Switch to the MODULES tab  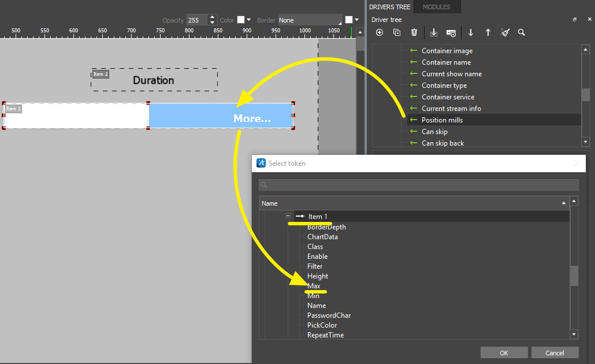[436, 7]
